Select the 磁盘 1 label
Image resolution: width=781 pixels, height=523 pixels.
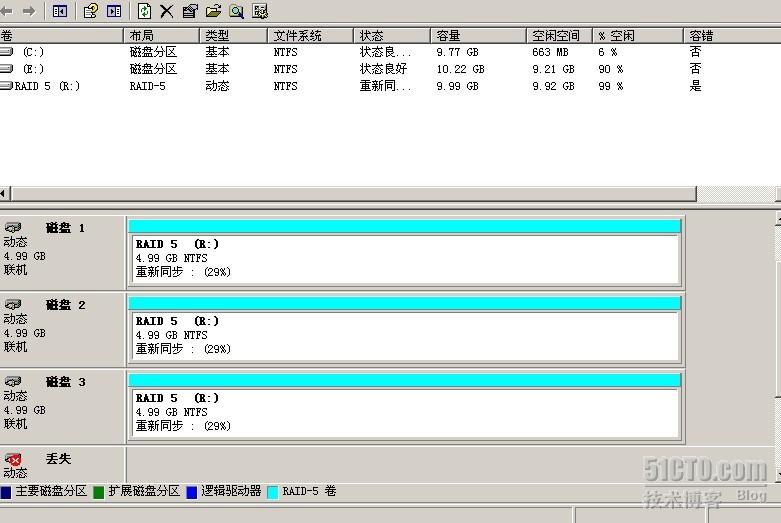click(65, 228)
